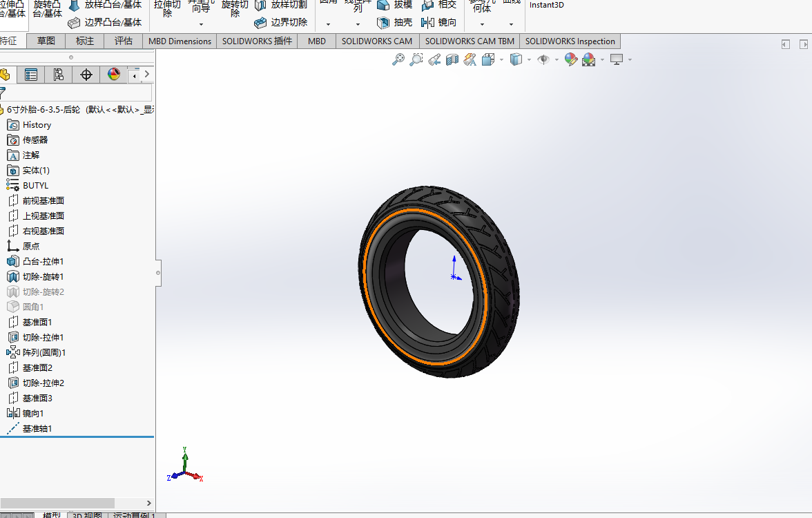Select 前视基准面 front plane

pos(36,200)
